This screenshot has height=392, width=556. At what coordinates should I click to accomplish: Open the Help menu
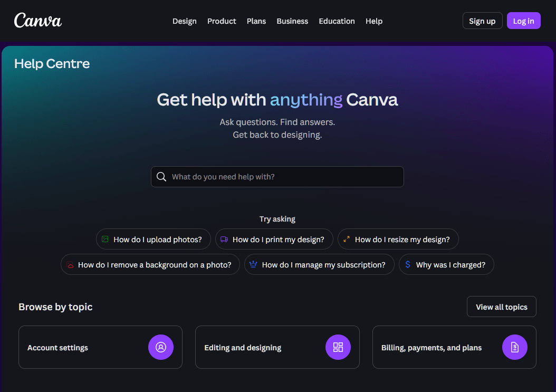click(373, 21)
